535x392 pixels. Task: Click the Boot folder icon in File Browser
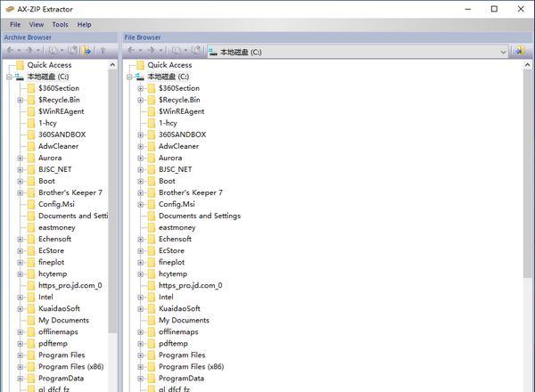(152, 181)
